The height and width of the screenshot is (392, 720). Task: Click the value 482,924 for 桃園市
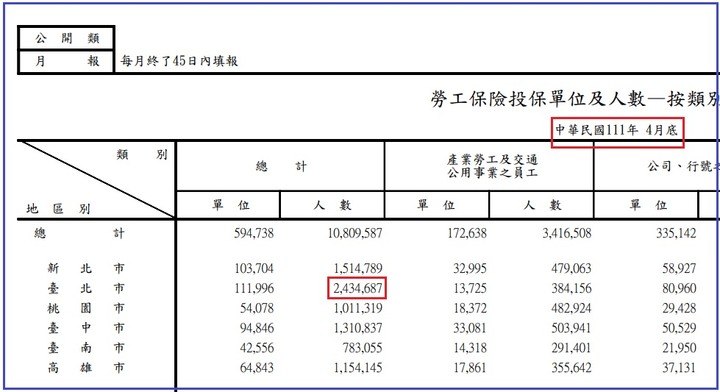[x=571, y=308]
